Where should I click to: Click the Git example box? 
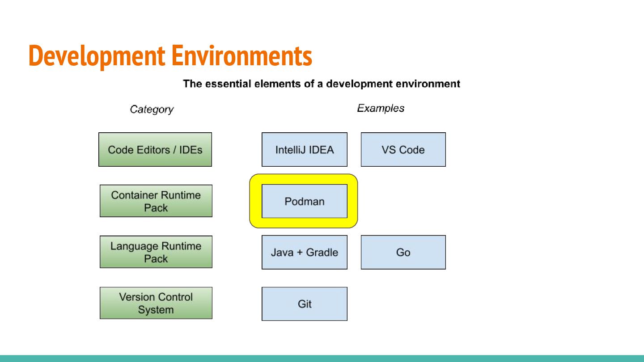(x=305, y=304)
